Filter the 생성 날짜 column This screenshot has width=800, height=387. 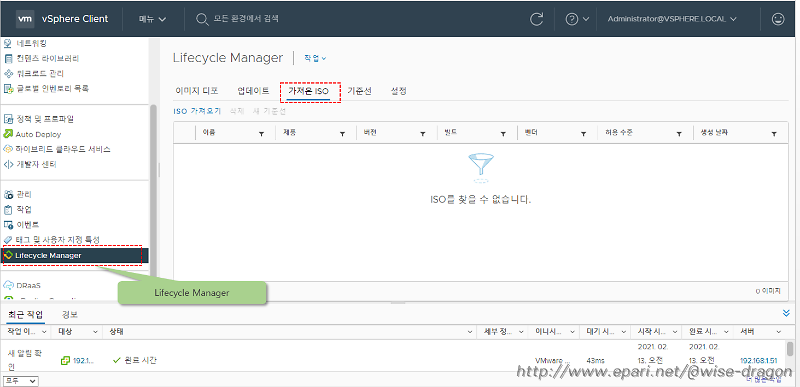[x=774, y=134]
